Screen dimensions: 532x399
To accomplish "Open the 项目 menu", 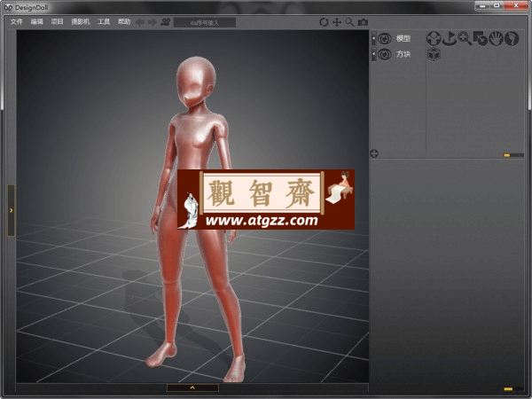I will 57,22.
